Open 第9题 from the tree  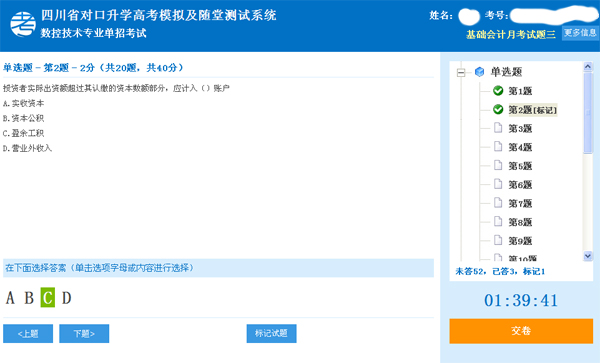pos(520,241)
